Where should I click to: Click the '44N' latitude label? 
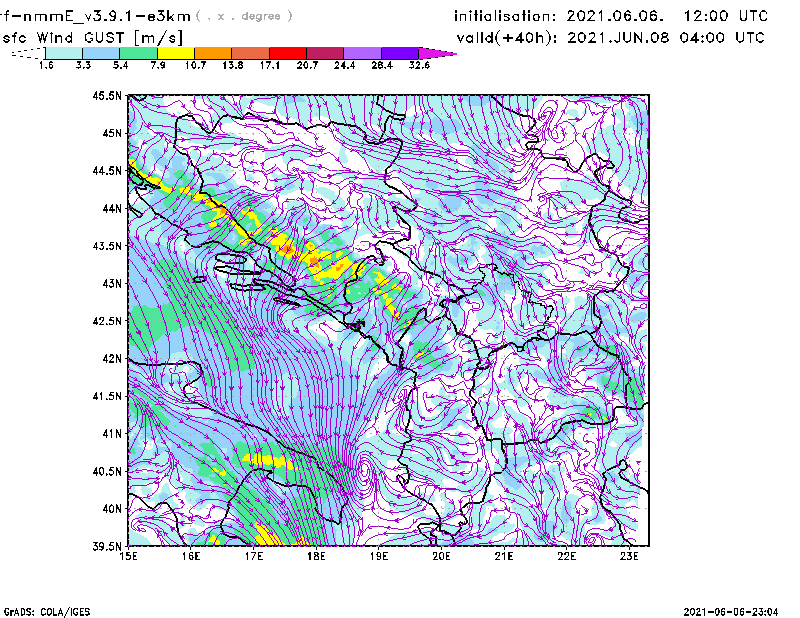tap(112, 208)
